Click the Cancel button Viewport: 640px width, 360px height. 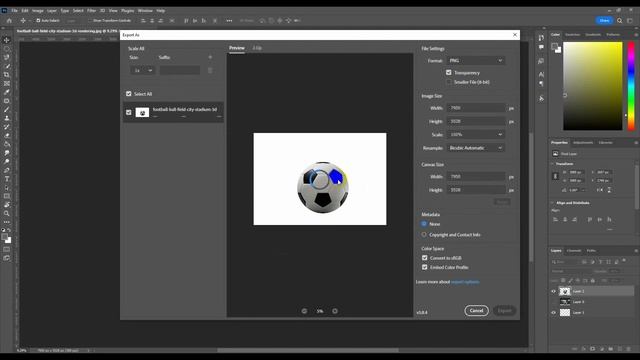coord(476,311)
